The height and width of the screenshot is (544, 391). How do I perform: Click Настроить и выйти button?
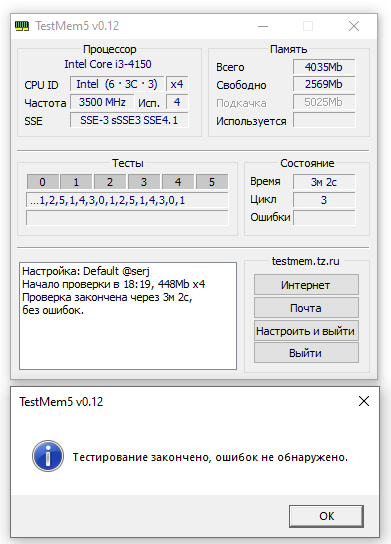pyautogui.click(x=306, y=331)
